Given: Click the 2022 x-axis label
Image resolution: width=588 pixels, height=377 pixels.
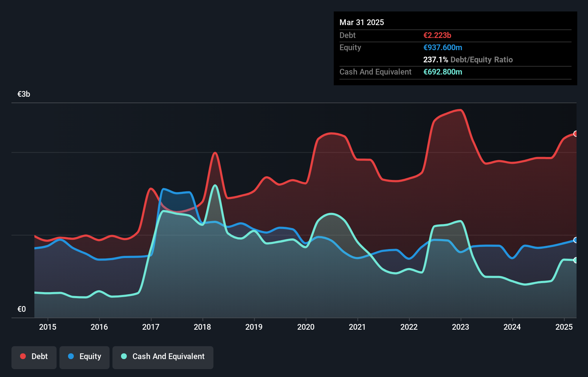Looking at the screenshot, I should coord(409,327).
